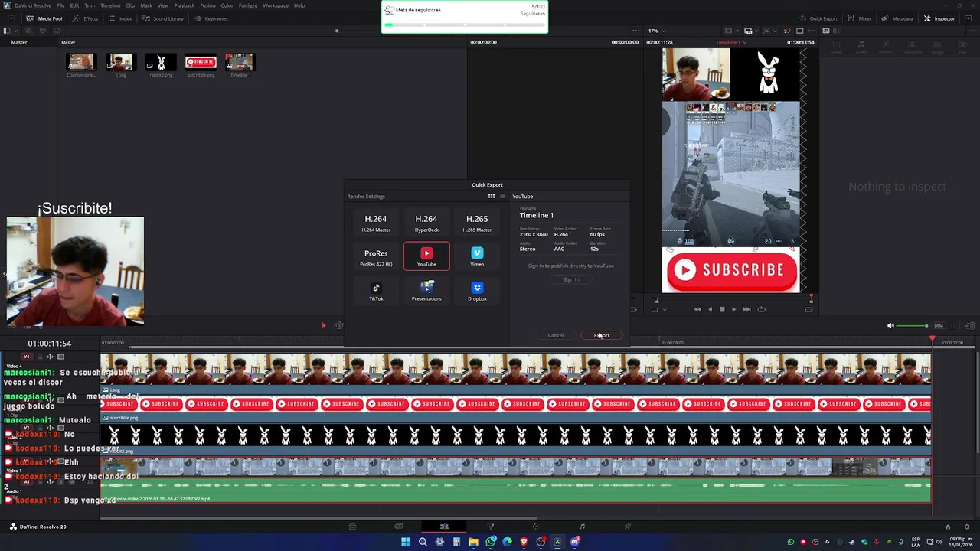
Task: Toggle the Keyframes panel
Action: (211, 18)
